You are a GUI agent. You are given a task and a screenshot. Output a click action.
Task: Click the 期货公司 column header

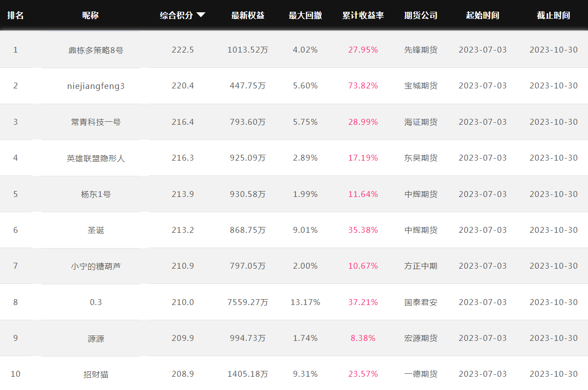click(x=421, y=15)
